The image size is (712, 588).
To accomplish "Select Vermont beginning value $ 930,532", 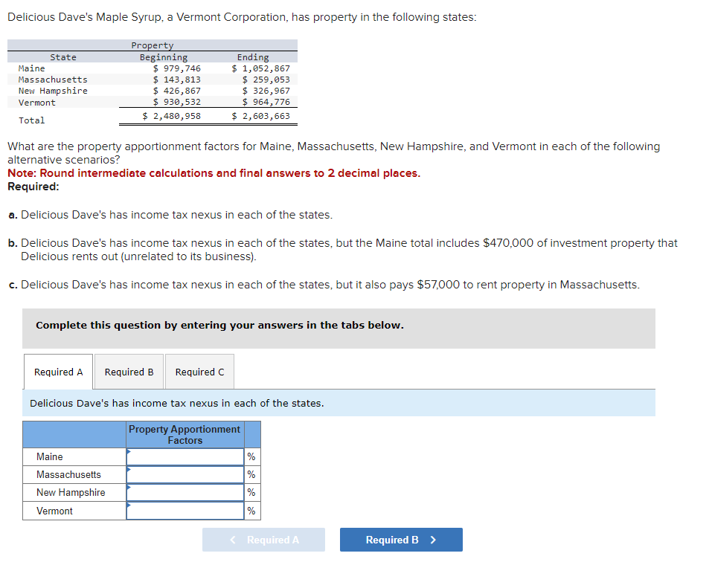I will (x=176, y=102).
